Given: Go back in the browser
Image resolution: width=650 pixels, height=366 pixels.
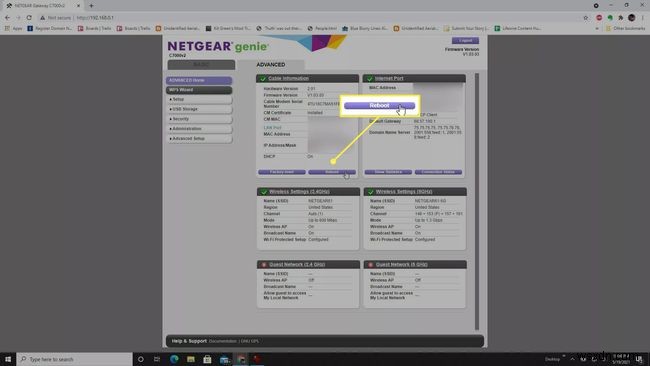Looking at the screenshot, I should (x=7, y=18).
